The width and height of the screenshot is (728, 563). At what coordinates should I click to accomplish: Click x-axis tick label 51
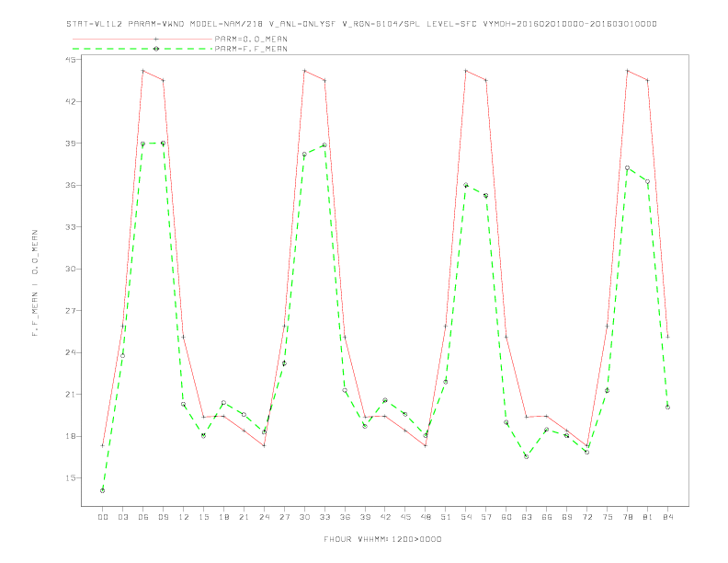pyautogui.click(x=446, y=517)
